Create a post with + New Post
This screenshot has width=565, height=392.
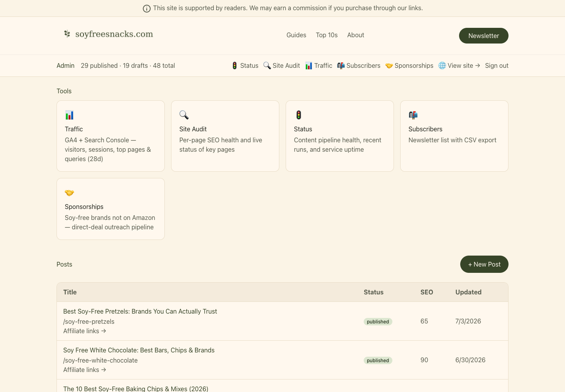(484, 264)
